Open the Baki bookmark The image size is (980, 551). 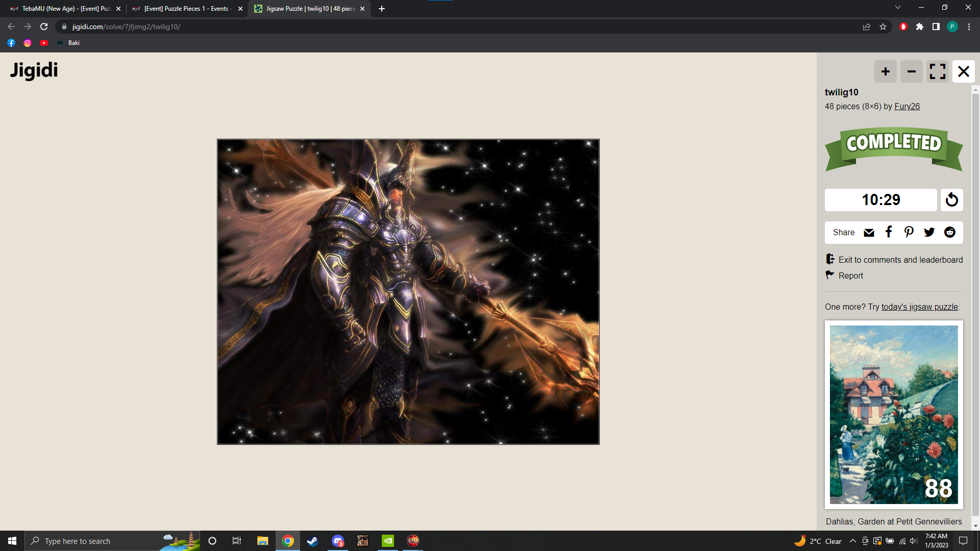tap(68, 43)
